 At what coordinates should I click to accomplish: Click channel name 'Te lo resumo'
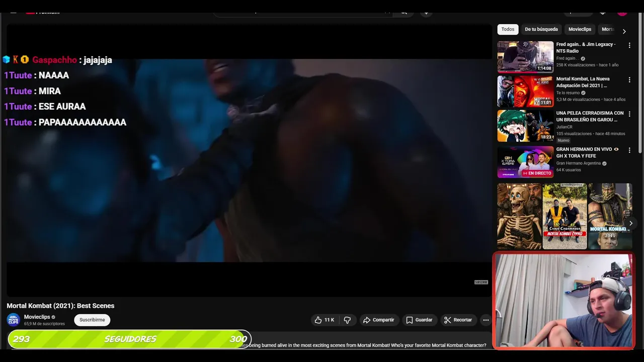click(x=568, y=93)
